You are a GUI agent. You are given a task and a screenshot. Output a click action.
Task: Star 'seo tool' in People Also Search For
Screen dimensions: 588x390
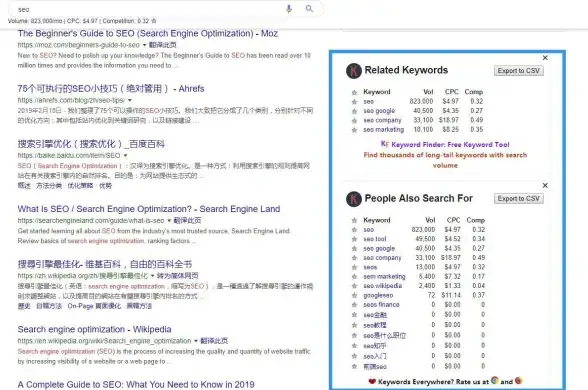pyautogui.click(x=354, y=239)
